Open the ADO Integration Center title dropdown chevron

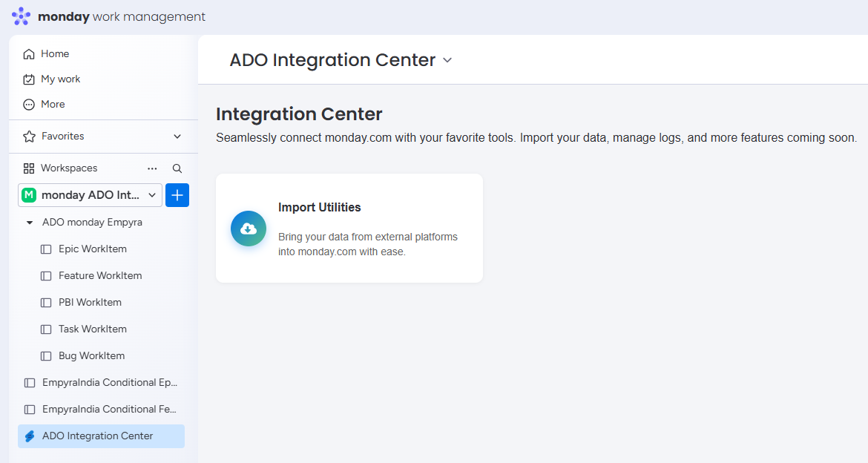click(448, 60)
